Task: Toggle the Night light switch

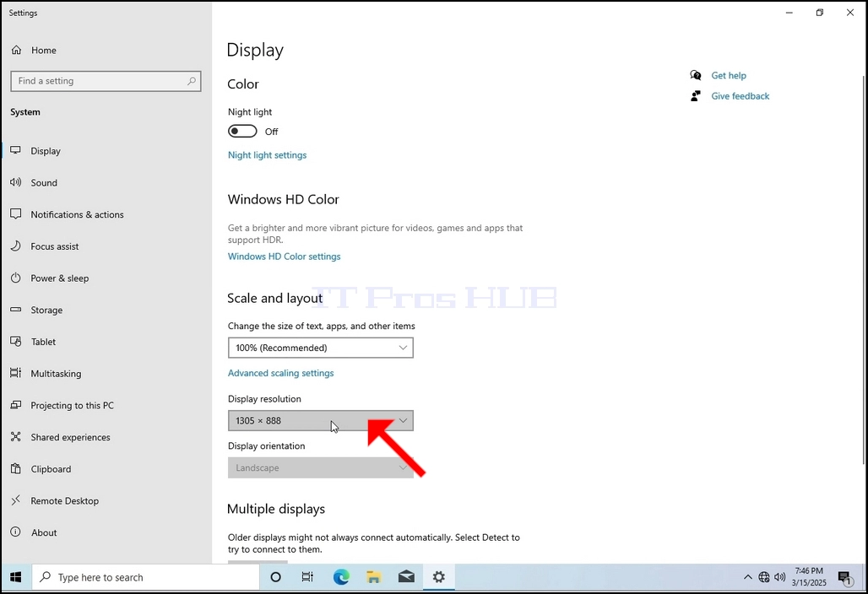Action: 242,131
